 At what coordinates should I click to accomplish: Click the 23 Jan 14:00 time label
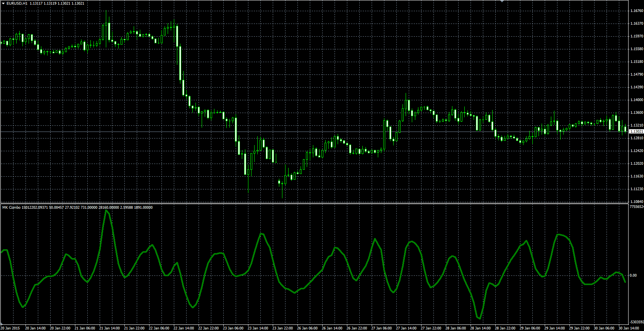(258, 328)
